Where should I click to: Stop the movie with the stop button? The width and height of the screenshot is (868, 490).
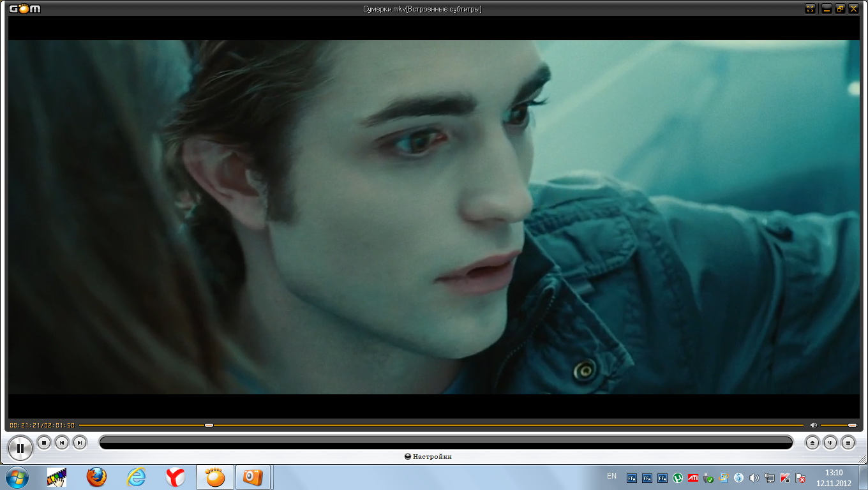(x=44, y=442)
